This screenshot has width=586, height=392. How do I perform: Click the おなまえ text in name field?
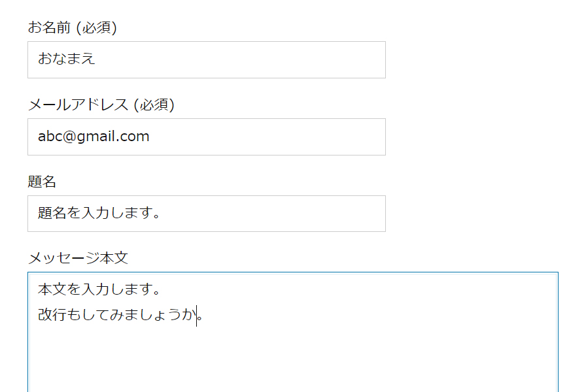click(67, 59)
